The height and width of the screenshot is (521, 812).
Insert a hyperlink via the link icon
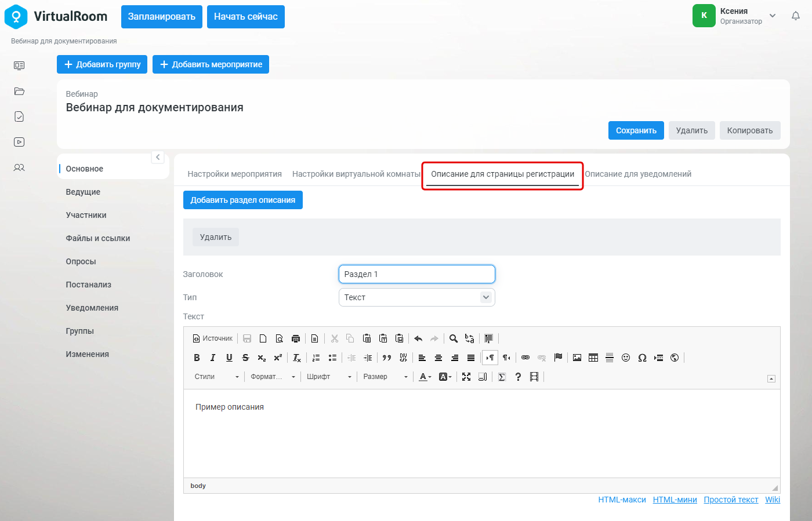(525, 358)
